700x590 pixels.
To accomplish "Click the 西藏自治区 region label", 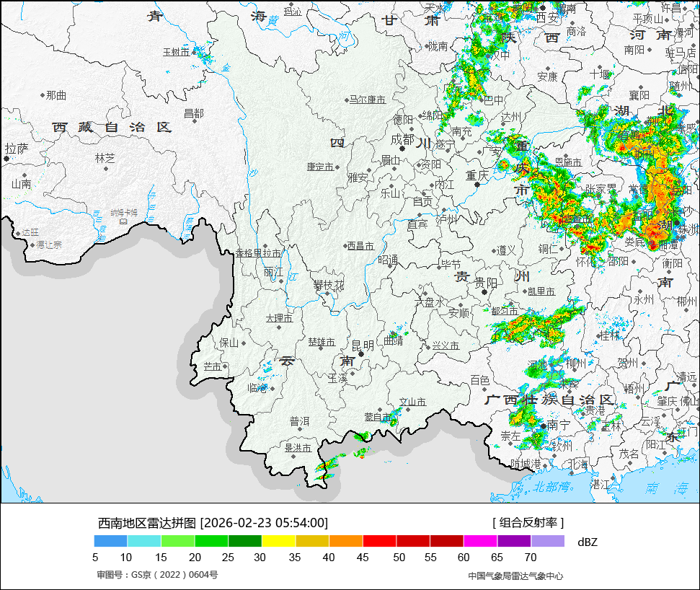I will (x=112, y=127).
